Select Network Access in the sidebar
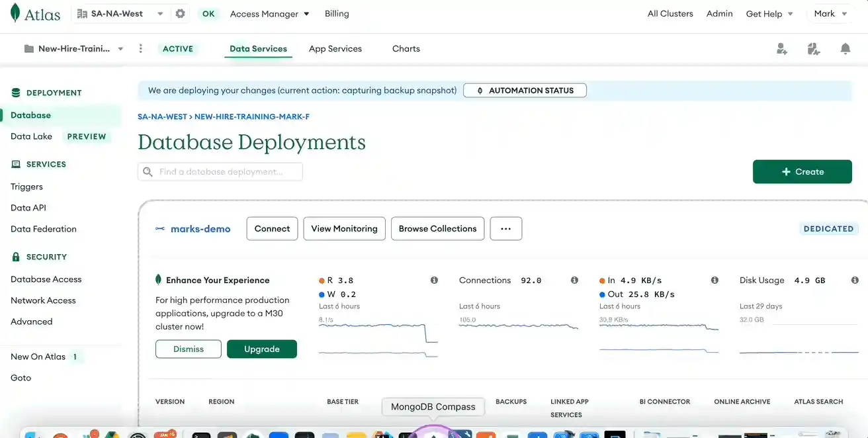Viewport: 868px width, 438px height. (43, 300)
